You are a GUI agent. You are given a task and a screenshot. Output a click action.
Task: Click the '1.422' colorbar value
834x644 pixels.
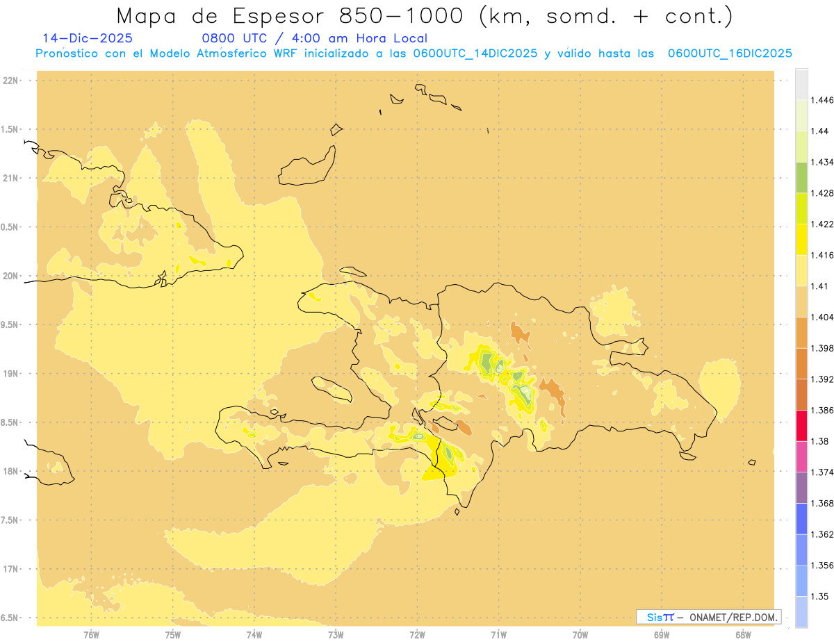tap(821, 224)
